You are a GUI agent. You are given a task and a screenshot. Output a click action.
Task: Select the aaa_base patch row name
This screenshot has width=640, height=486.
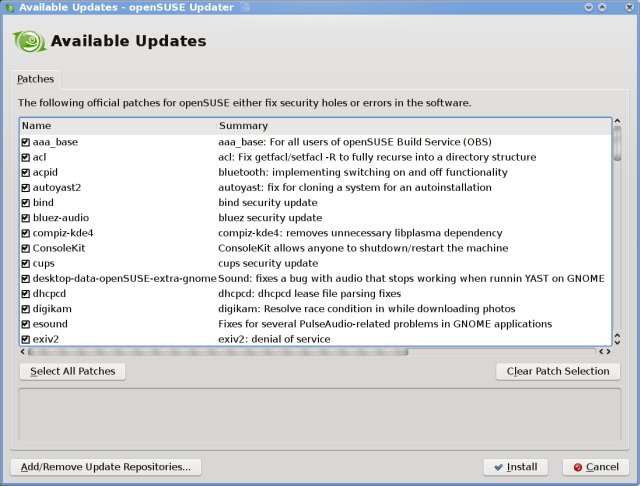[x=55, y=142]
